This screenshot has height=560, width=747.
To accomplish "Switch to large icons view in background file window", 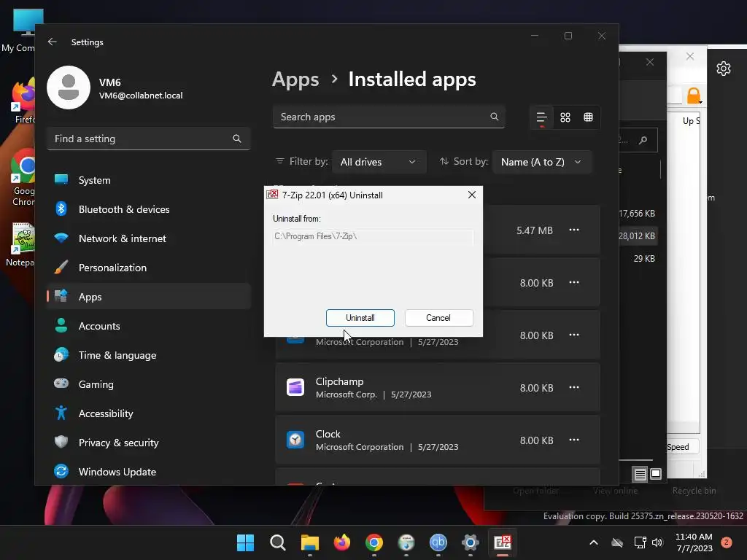I will [656, 474].
